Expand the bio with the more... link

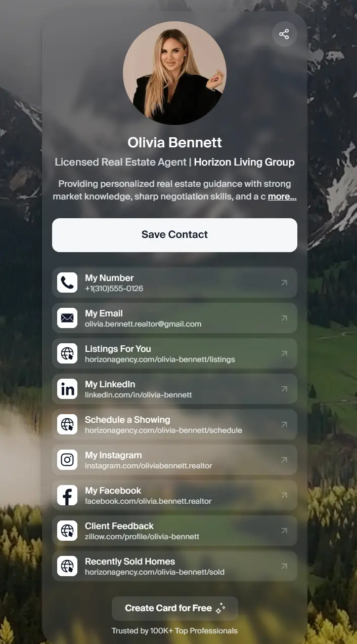coord(282,196)
